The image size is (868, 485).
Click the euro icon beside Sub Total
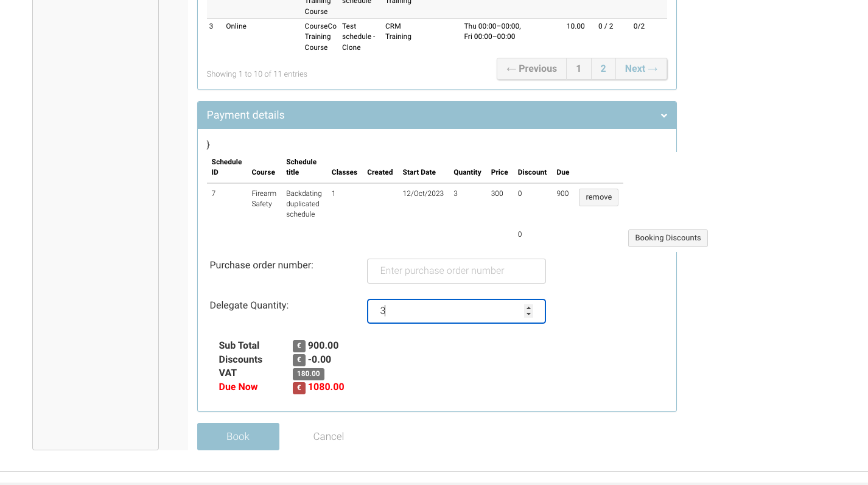pos(299,346)
